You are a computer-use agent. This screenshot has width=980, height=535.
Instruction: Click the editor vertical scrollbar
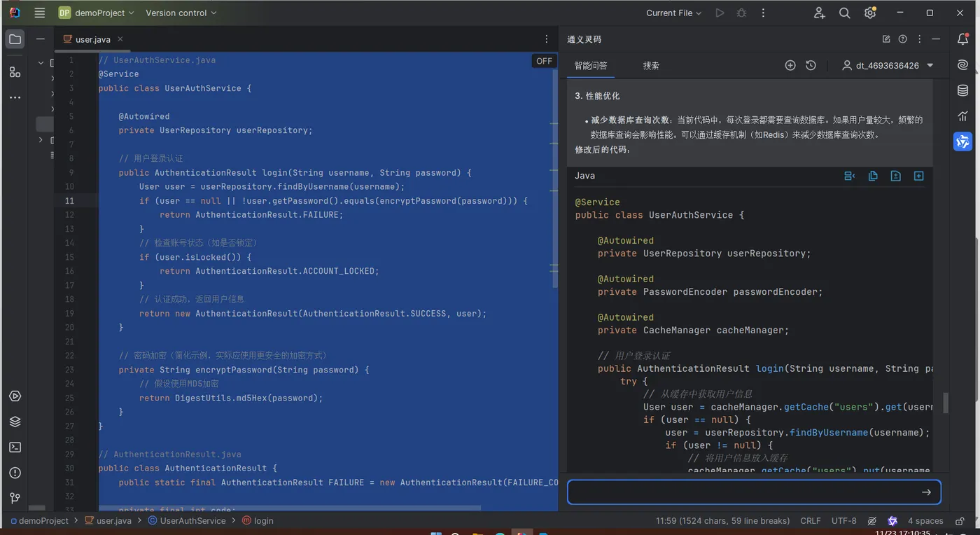[x=555, y=179]
